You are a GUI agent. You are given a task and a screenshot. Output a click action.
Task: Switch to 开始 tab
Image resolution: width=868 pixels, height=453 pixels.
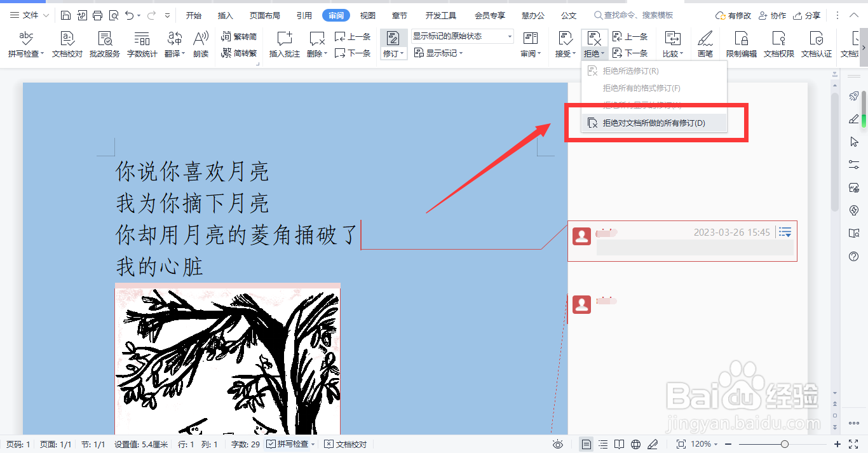point(194,15)
